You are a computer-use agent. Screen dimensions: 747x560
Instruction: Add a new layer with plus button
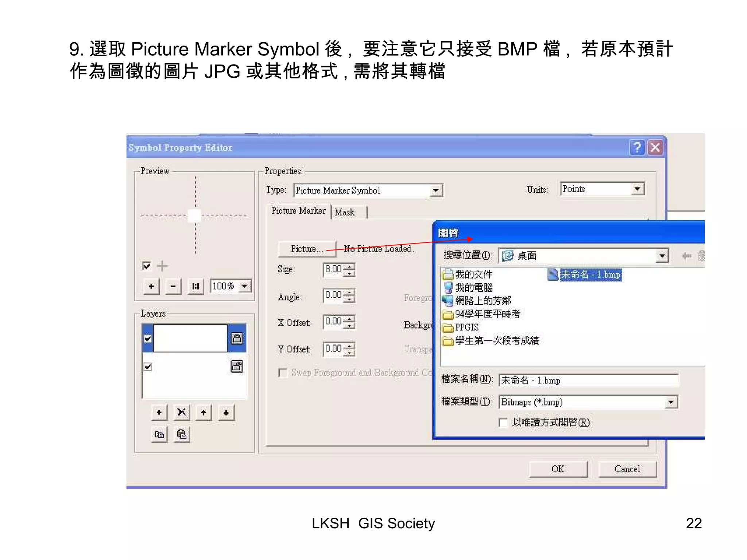coord(159,413)
